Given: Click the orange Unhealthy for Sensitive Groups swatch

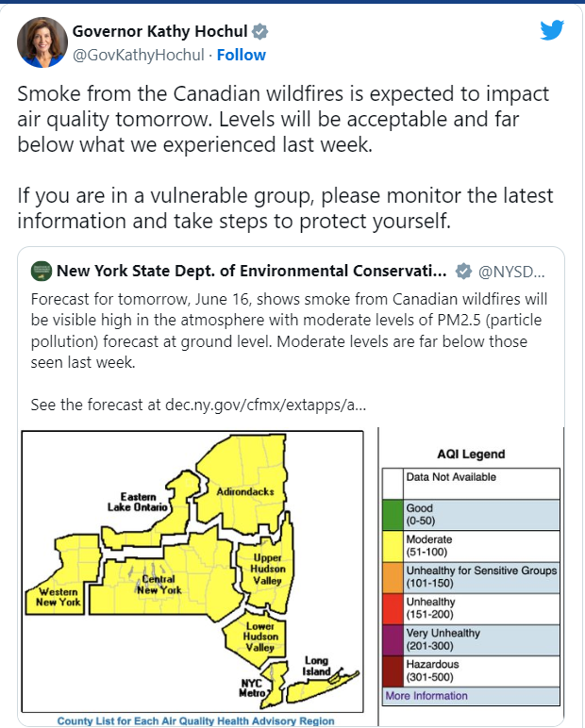Looking at the screenshot, I should coord(393,577).
